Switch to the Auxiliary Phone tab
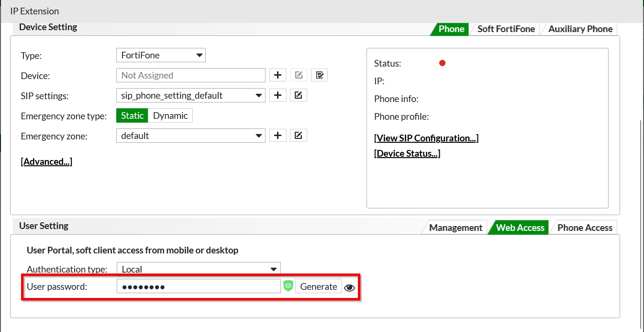The image size is (644, 332). click(580, 29)
